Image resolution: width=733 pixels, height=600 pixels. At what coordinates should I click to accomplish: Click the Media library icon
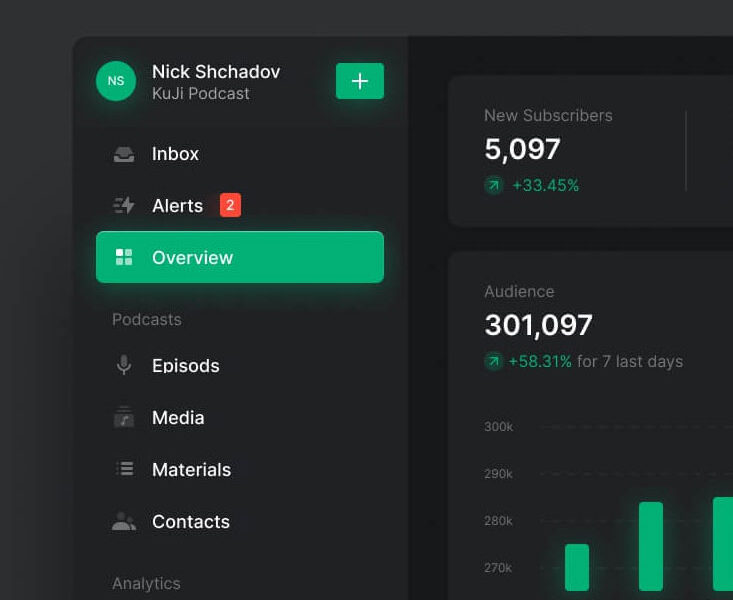pyautogui.click(x=124, y=418)
